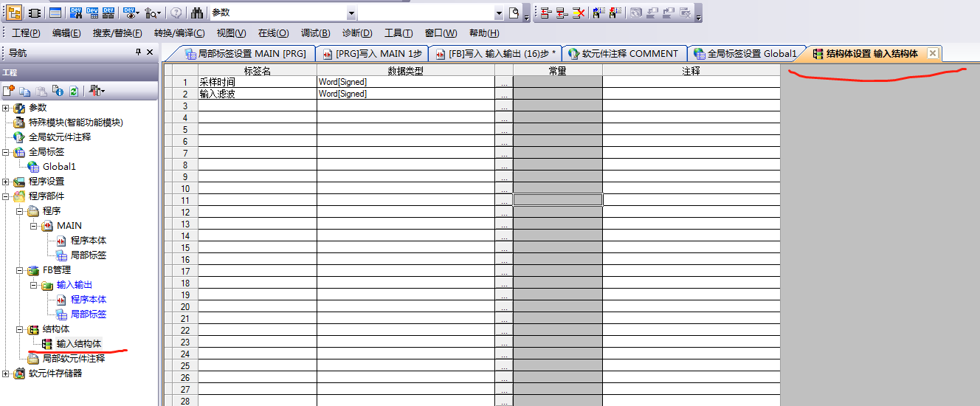980x406 pixels.
Task: Click the new data icon in navigation toolbar
Action: 9,91
